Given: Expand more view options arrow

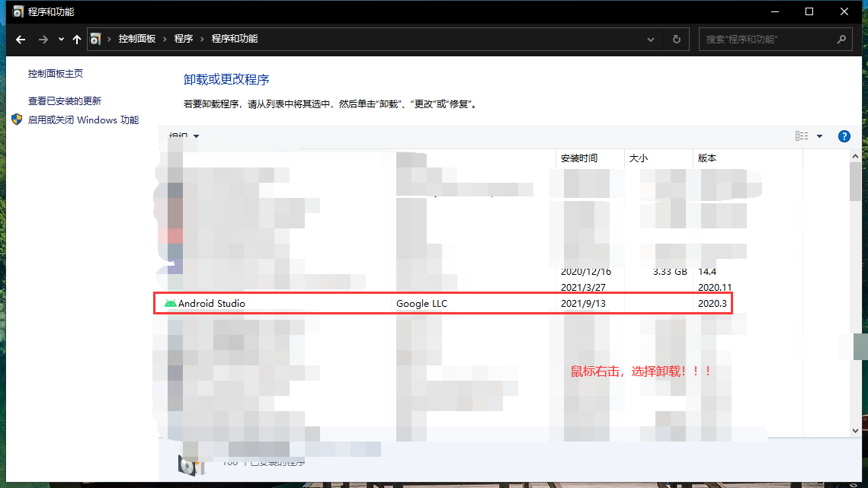Looking at the screenshot, I should (820, 136).
